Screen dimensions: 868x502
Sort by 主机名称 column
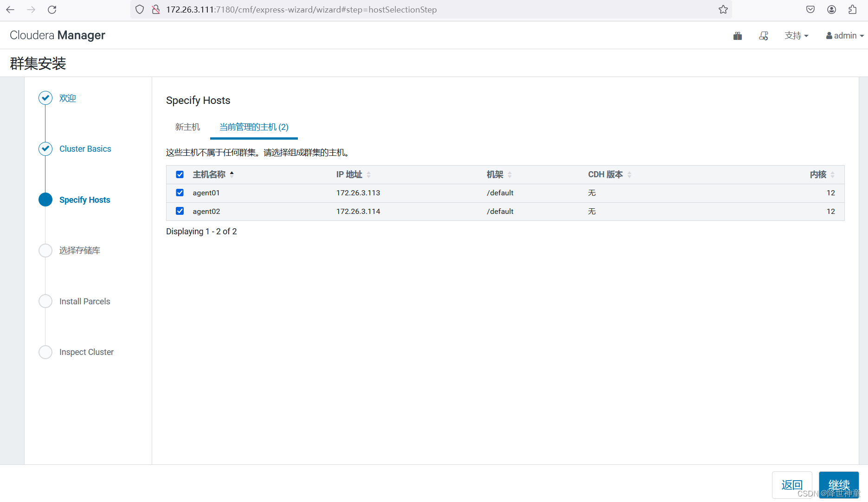coord(213,174)
